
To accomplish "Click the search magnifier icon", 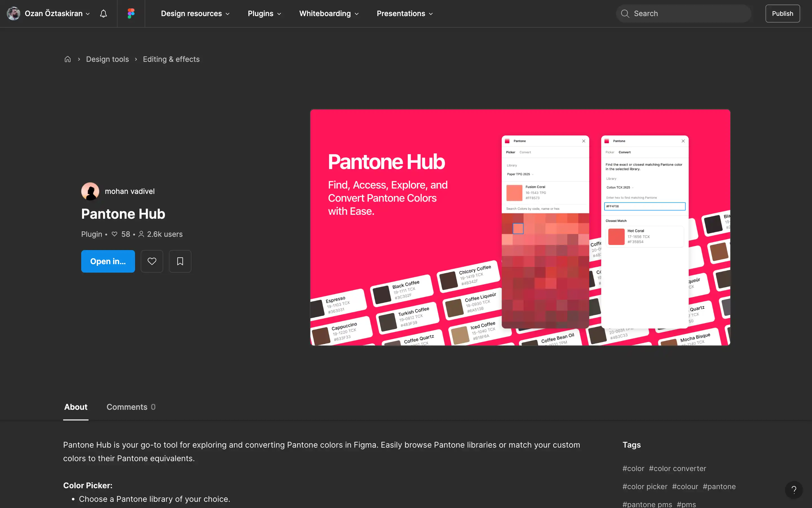I will 625,14.
